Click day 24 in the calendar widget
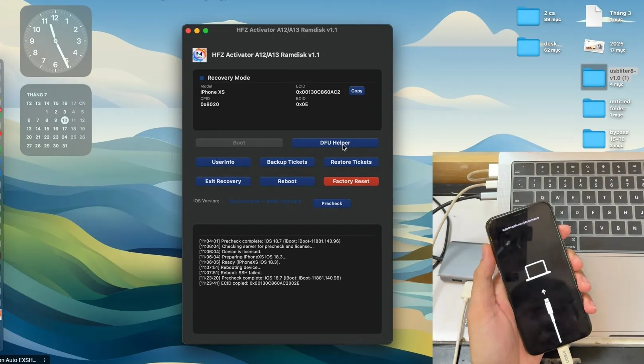 (65, 137)
